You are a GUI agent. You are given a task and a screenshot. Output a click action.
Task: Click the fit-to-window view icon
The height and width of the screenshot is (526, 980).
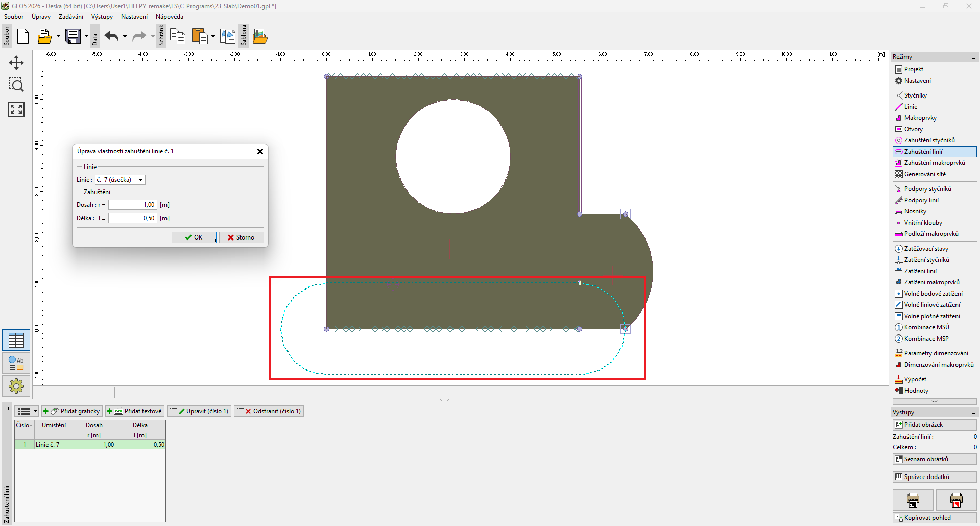point(16,109)
